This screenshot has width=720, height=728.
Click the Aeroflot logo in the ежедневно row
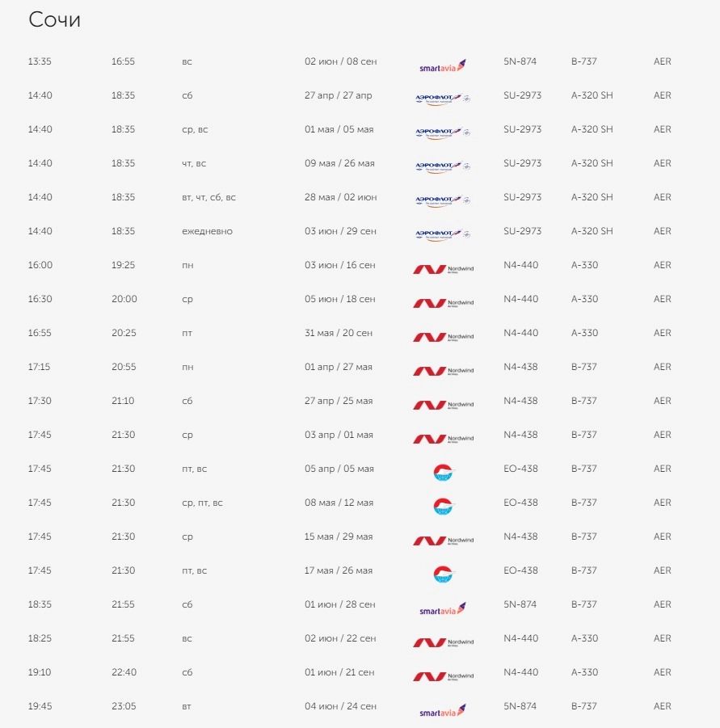[x=443, y=234]
